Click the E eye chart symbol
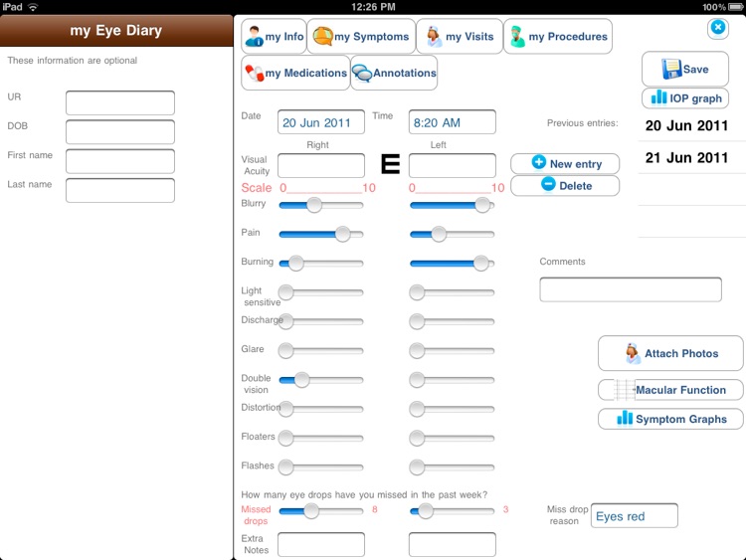This screenshot has height=560, width=746. [x=390, y=164]
